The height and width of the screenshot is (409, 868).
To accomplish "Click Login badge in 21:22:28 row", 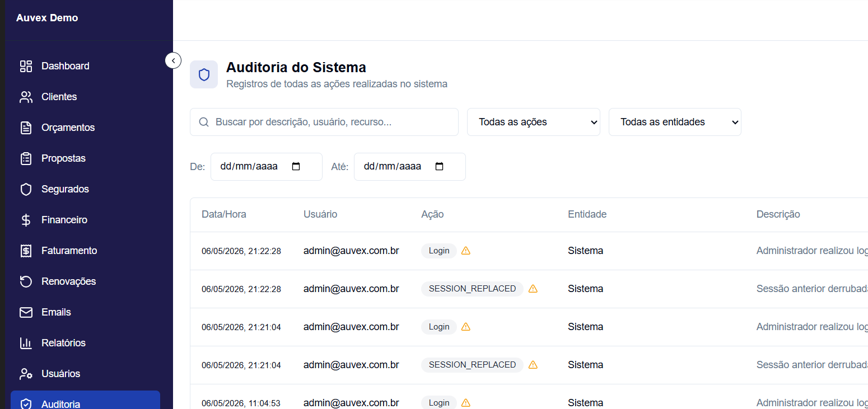I will click(439, 251).
